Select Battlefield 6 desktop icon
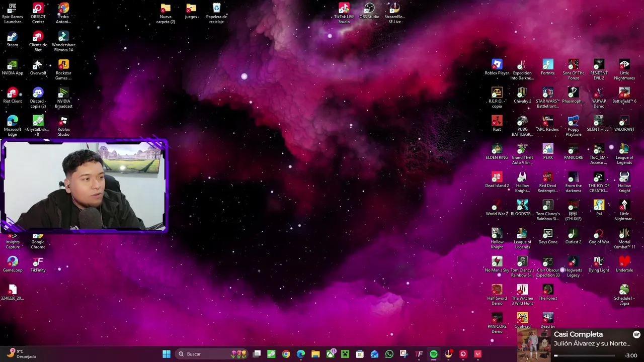This screenshot has height=362, width=644. pyautogui.click(x=624, y=95)
